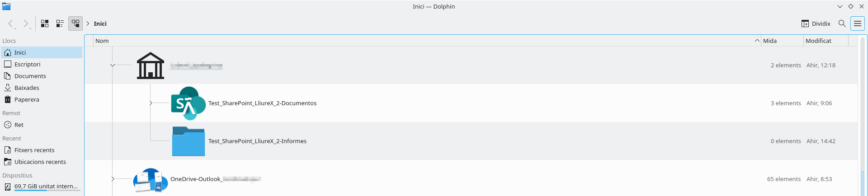Open Paperera from the sidebar
The image size is (868, 196).
pyautogui.click(x=27, y=99)
